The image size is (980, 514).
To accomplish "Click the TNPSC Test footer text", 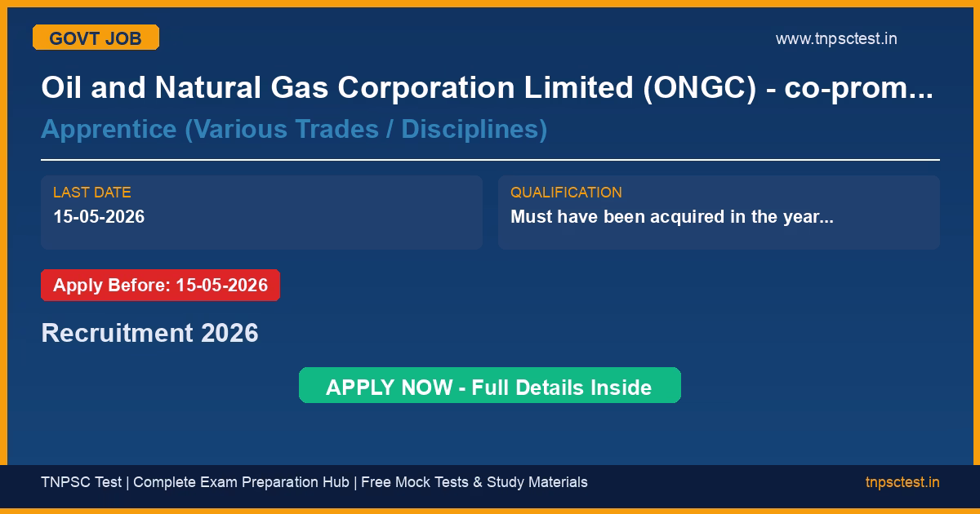I will (x=81, y=482).
